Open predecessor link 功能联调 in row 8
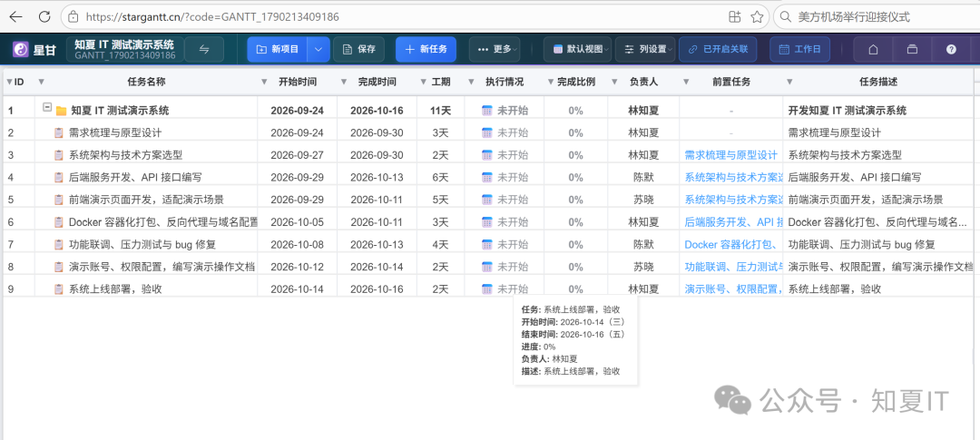Viewport: 980px width, 440px height. (x=734, y=267)
